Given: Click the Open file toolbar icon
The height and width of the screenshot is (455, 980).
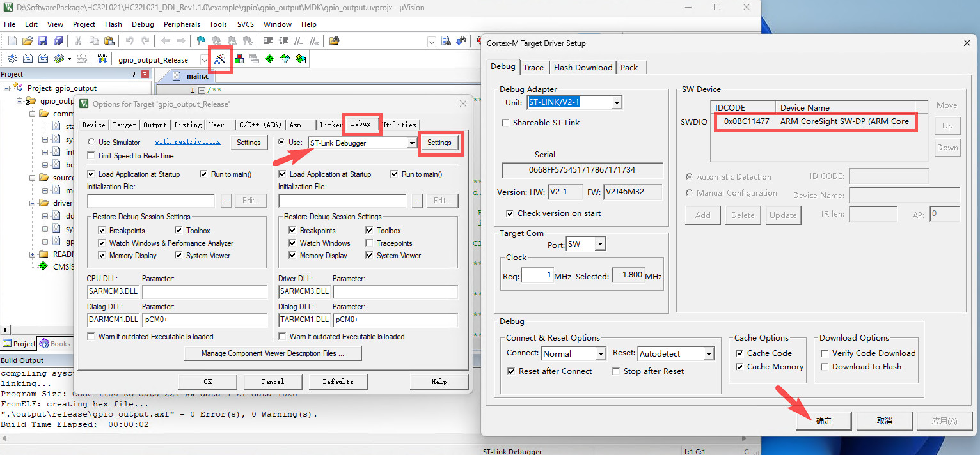Looking at the screenshot, I should 28,41.
